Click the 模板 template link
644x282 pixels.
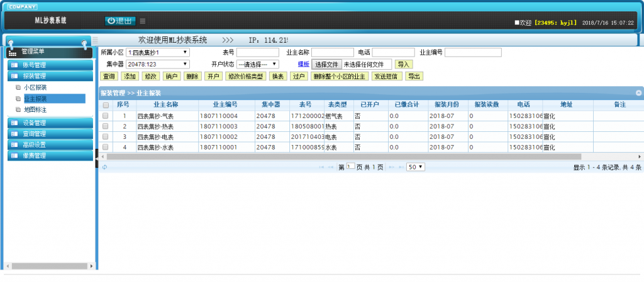[303, 64]
